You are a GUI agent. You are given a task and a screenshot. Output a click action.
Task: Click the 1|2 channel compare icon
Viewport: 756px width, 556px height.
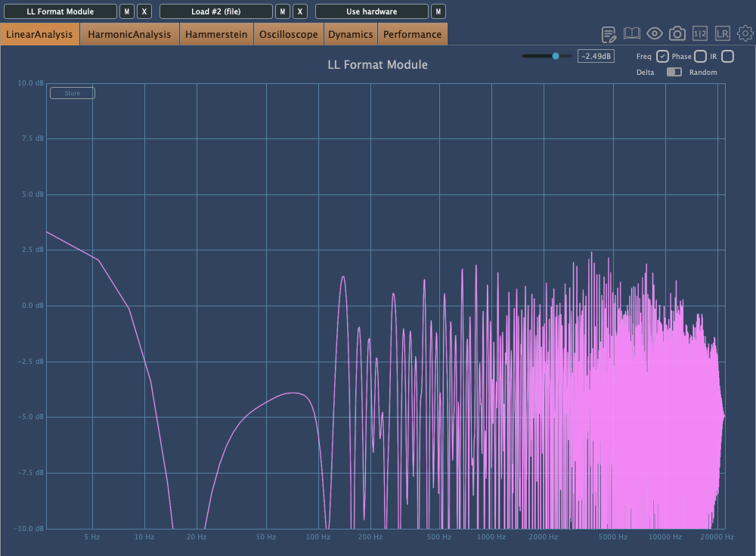pyautogui.click(x=700, y=34)
